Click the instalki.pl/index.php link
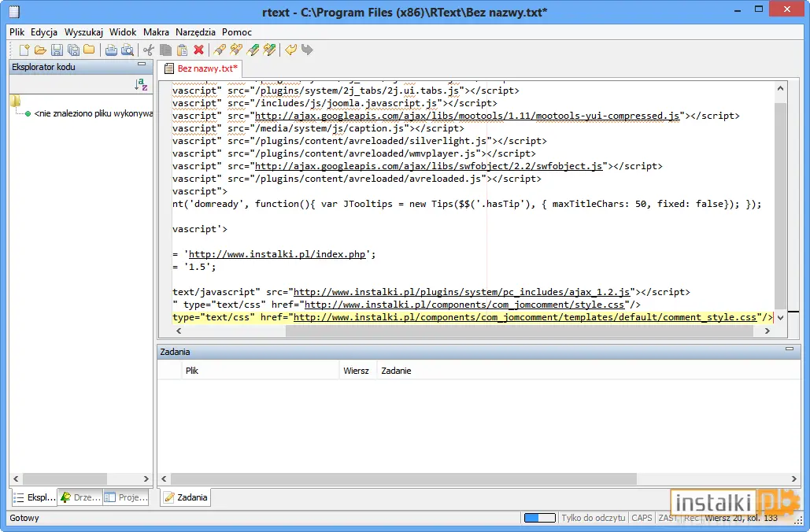Image resolution: width=810 pixels, height=532 pixels. tap(277, 254)
